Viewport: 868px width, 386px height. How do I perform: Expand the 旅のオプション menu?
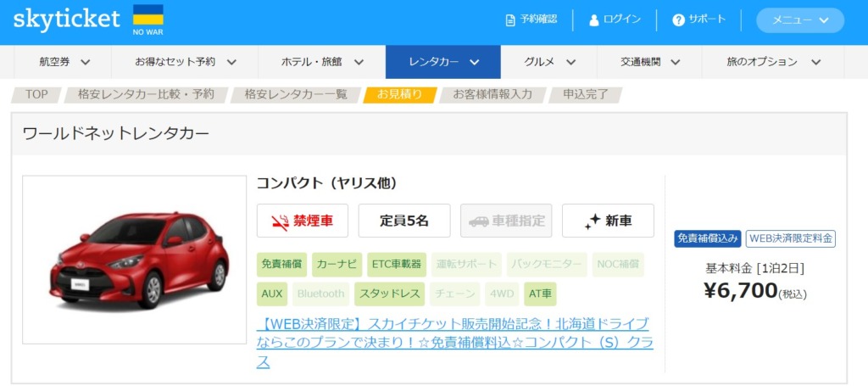point(773,62)
